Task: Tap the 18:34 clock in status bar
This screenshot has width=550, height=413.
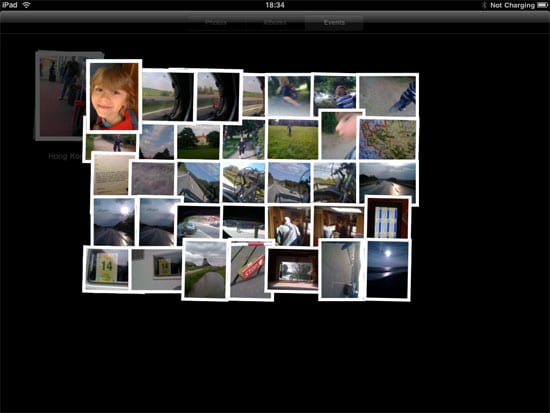Action: point(275,5)
